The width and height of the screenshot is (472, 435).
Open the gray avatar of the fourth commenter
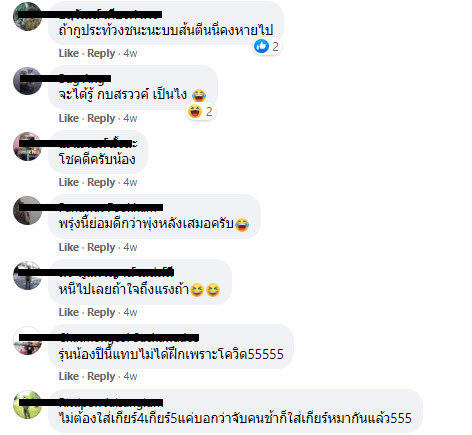pos(27,211)
